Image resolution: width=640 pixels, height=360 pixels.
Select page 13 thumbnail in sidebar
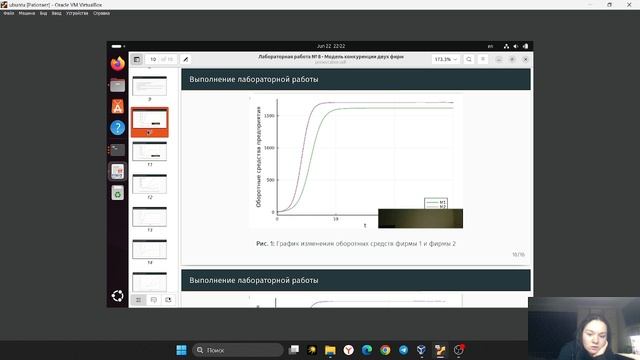(x=150, y=217)
